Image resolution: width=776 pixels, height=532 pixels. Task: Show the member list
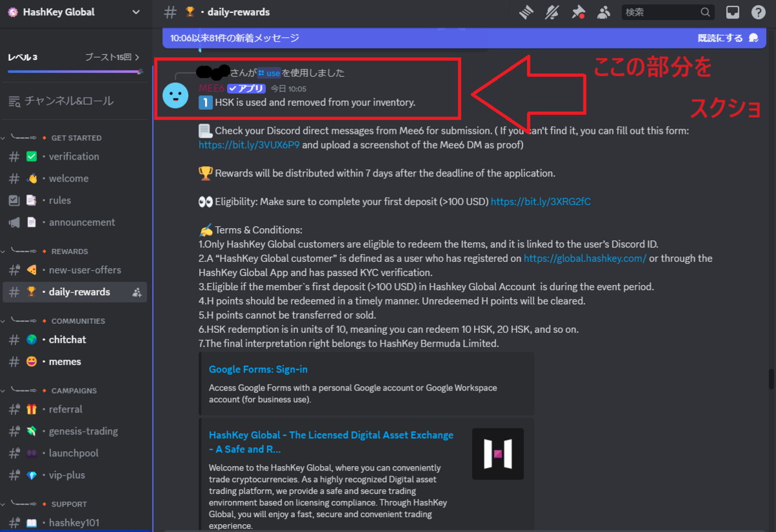coord(604,12)
